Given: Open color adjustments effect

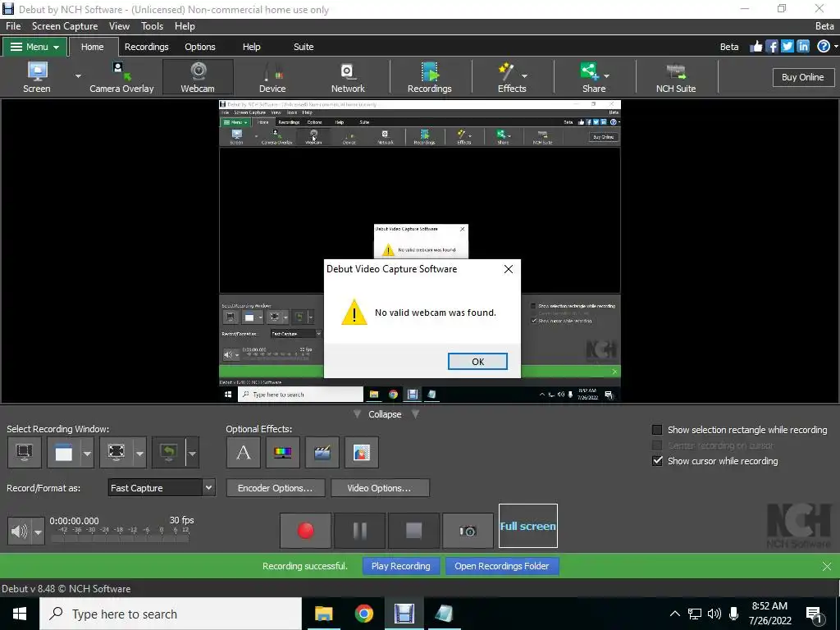Looking at the screenshot, I should tap(282, 453).
